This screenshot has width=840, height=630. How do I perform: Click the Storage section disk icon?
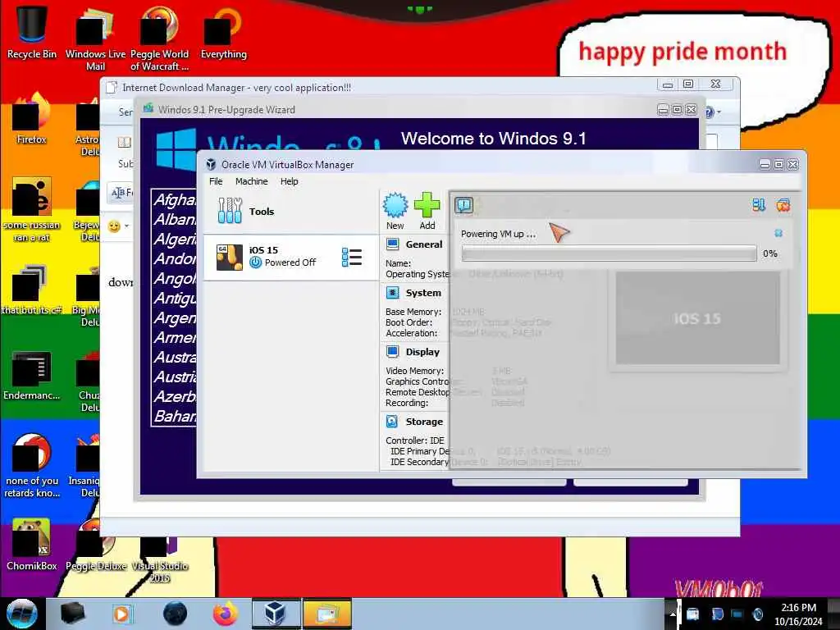coord(393,422)
